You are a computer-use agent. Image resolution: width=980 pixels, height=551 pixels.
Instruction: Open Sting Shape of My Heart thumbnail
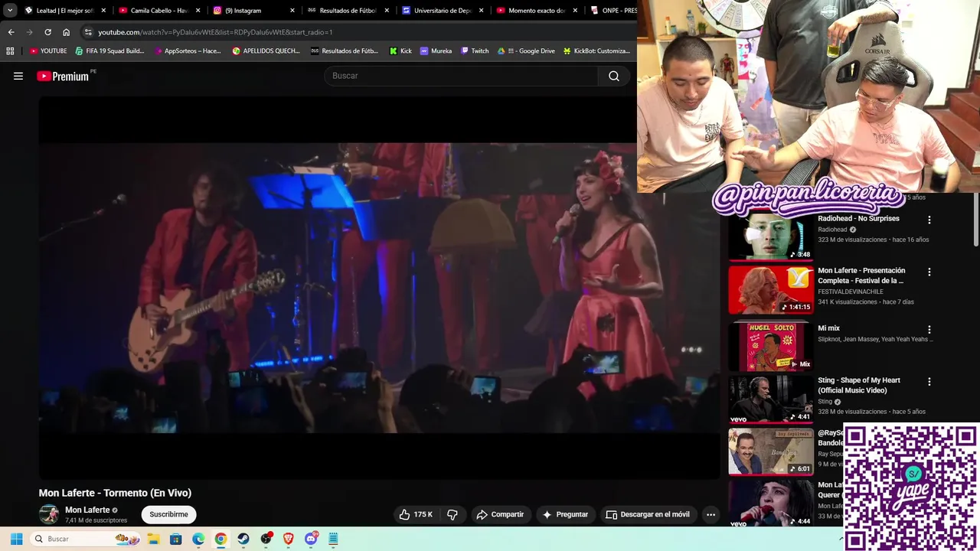point(770,399)
